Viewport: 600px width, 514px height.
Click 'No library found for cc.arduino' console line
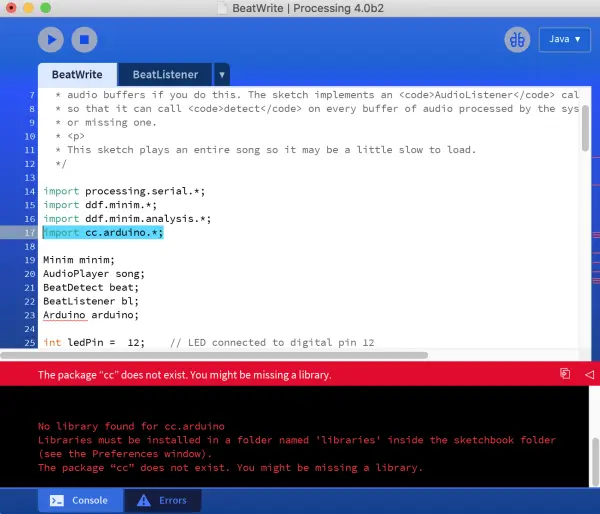click(131, 426)
